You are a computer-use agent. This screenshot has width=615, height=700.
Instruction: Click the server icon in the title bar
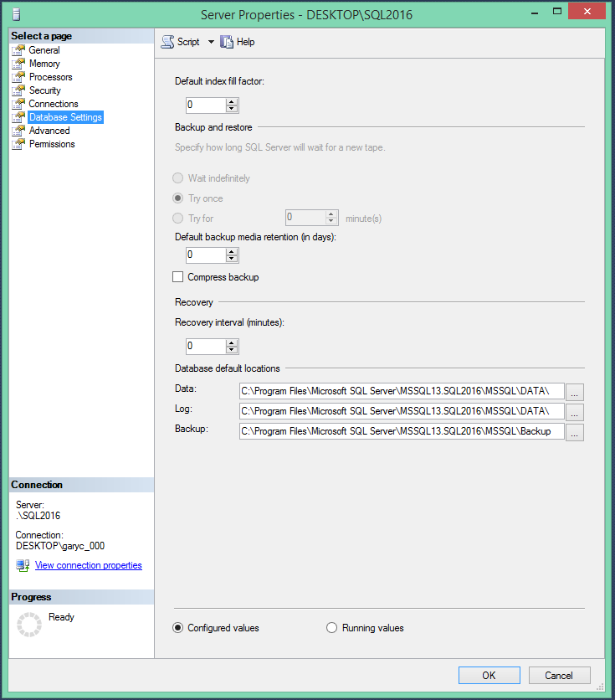17,15
